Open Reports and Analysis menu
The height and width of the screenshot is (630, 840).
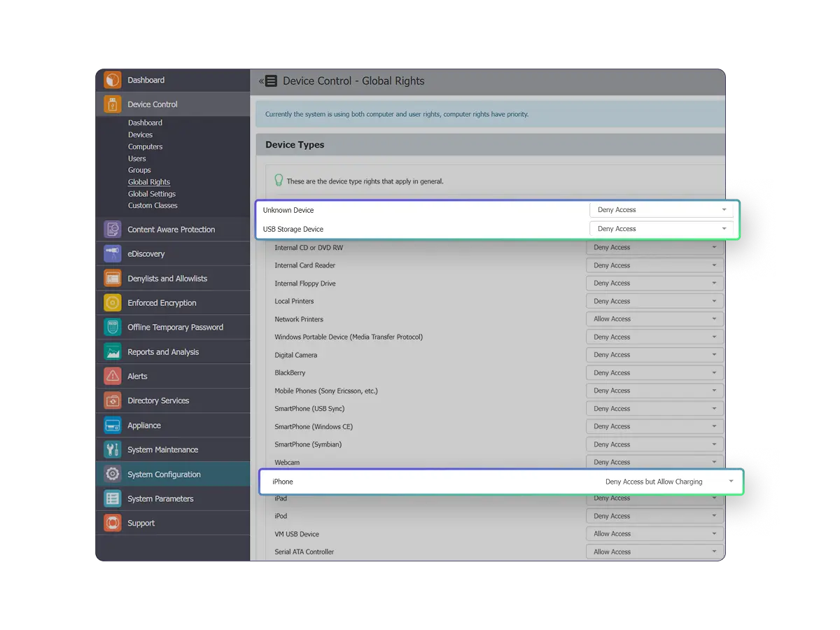tap(173, 352)
